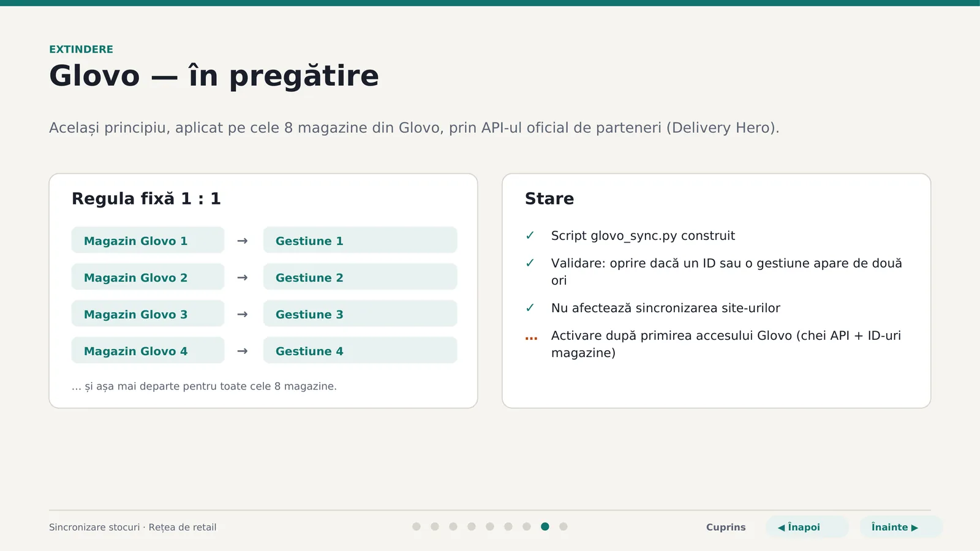
Task: Click checkmark beside Script glovo_sync.py construit
Action: tap(530, 236)
